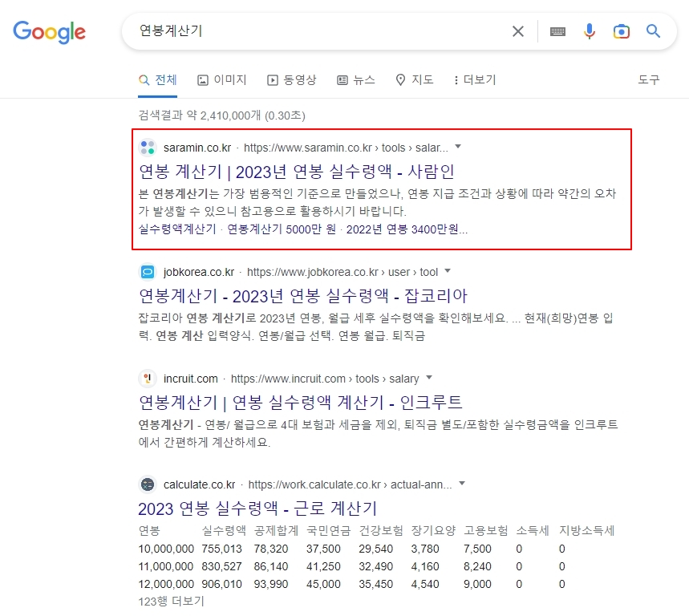Click the 지방소득세 column header
This screenshot has width=689, height=616.
pyautogui.click(x=586, y=531)
